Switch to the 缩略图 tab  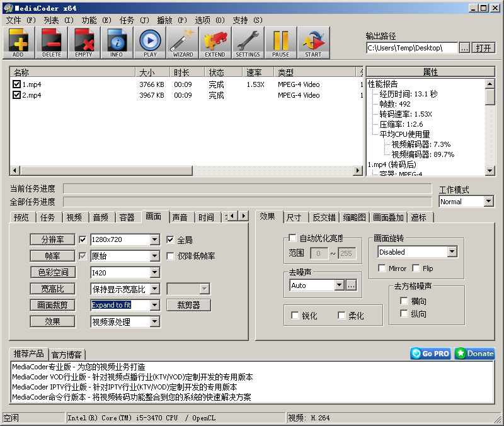click(x=354, y=217)
